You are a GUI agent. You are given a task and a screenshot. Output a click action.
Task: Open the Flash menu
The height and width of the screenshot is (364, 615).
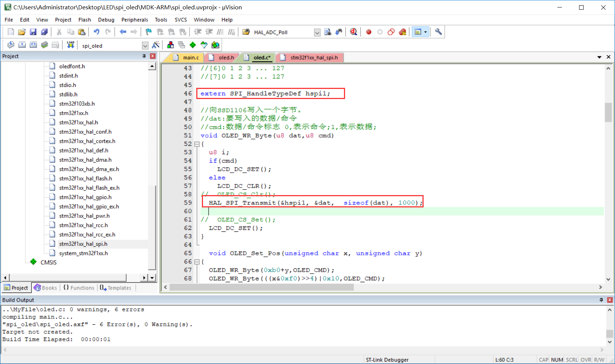(x=85, y=20)
